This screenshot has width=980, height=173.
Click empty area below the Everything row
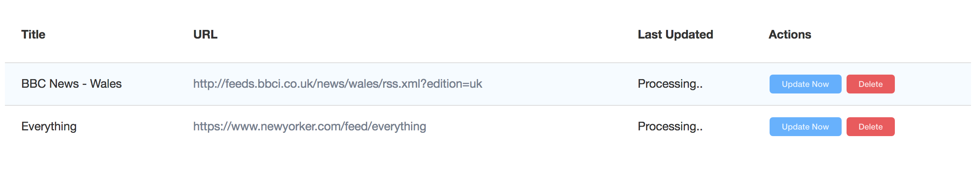[x=487, y=161]
